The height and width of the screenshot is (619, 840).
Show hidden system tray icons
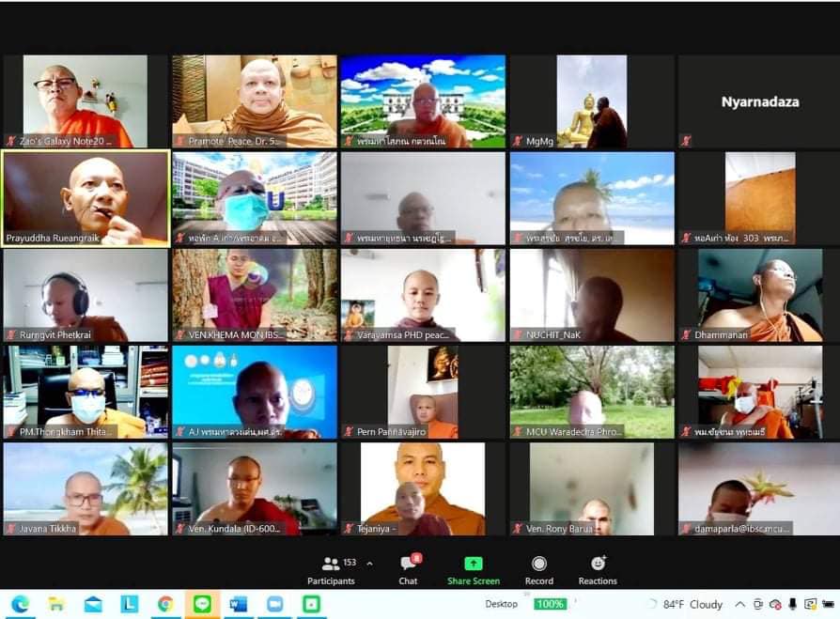click(x=739, y=604)
